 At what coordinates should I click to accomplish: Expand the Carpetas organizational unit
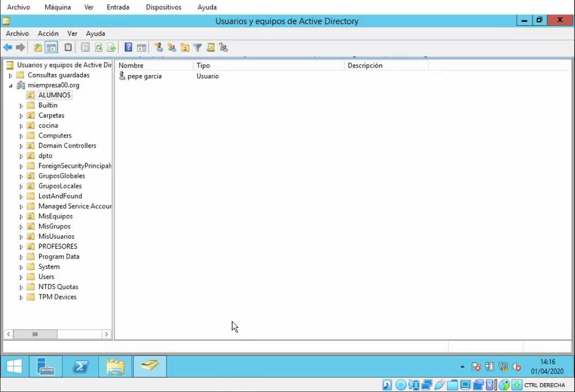pos(21,115)
